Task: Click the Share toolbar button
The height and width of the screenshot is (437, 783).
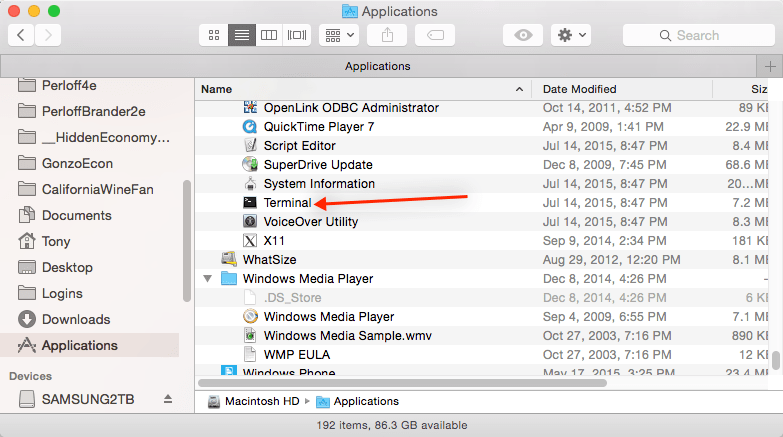Action: click(387, 35)
